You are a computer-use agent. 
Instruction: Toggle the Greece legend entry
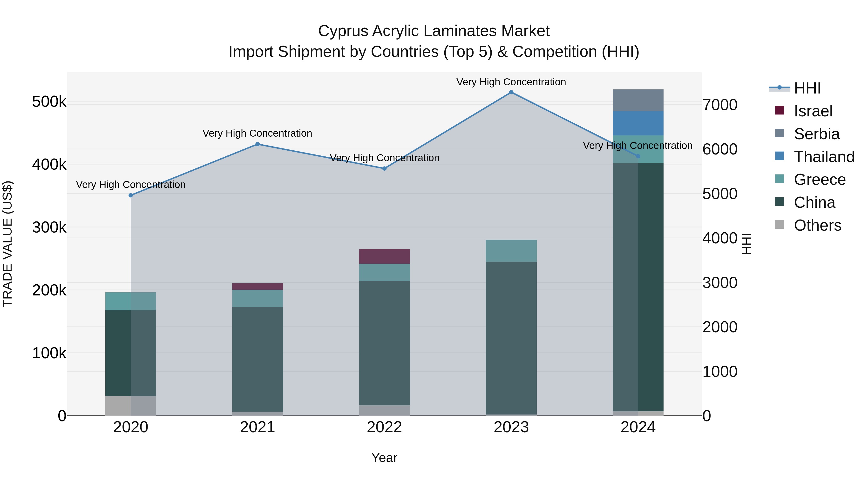point(810,180)
